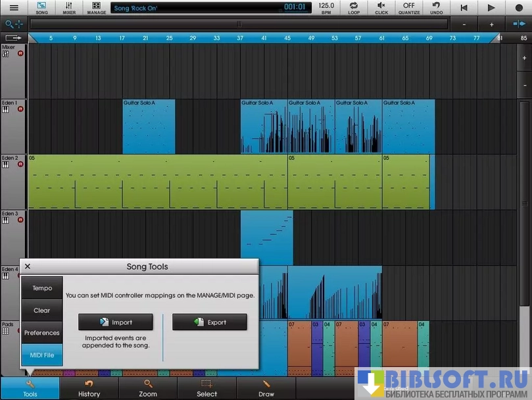Toggle the metronome Click sound
The width and height of the screenshot is (532, 400).
pos(381,8)
